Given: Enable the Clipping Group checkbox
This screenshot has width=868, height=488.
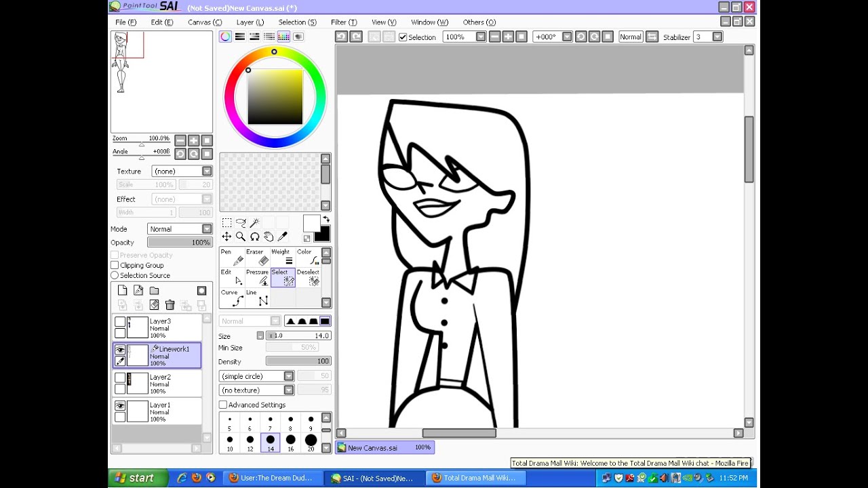Looking at the screenshot, I should pos(115,265).
